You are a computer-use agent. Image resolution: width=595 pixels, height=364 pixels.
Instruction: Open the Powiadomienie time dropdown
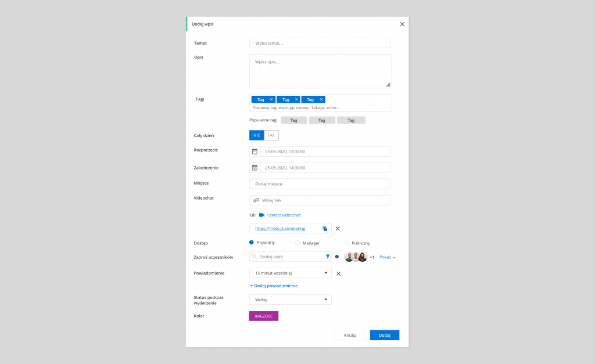point(291,273)
